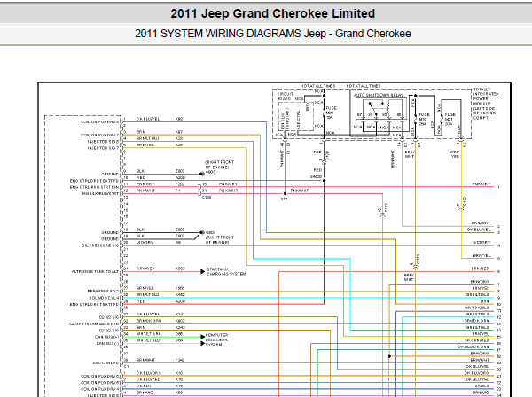Click the arrow pointing to Starting/Charging System

point(203,271)
